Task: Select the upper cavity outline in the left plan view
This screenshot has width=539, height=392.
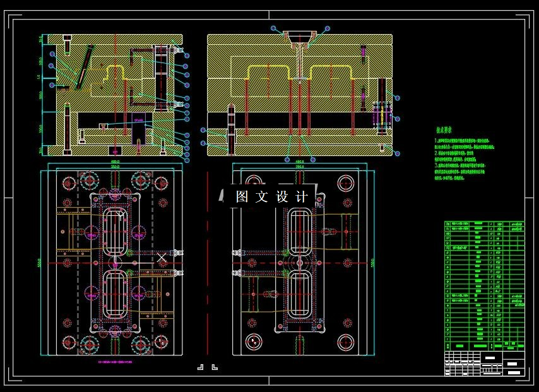Action: click(x=115, y=232)
